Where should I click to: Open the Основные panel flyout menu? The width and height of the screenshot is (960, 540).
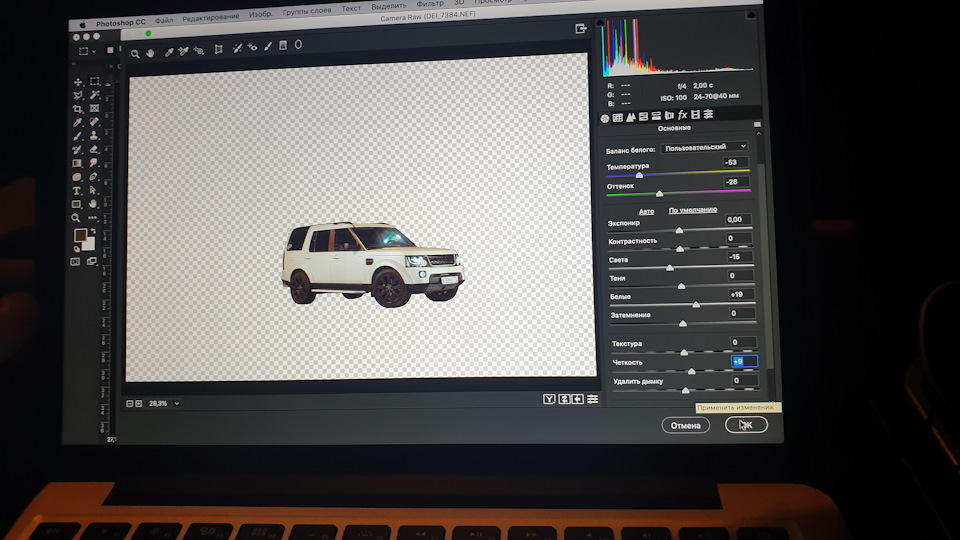[757, 124]
